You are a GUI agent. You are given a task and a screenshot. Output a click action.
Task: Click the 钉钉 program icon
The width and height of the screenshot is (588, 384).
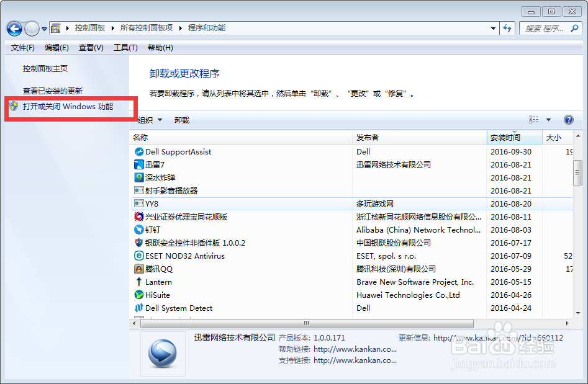click(x=139, y=230)
